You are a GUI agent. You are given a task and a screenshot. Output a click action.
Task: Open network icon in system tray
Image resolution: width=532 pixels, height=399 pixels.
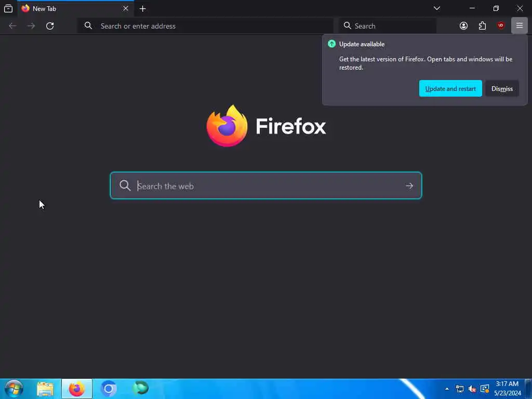pyautogui.click(x=459, y=389)
